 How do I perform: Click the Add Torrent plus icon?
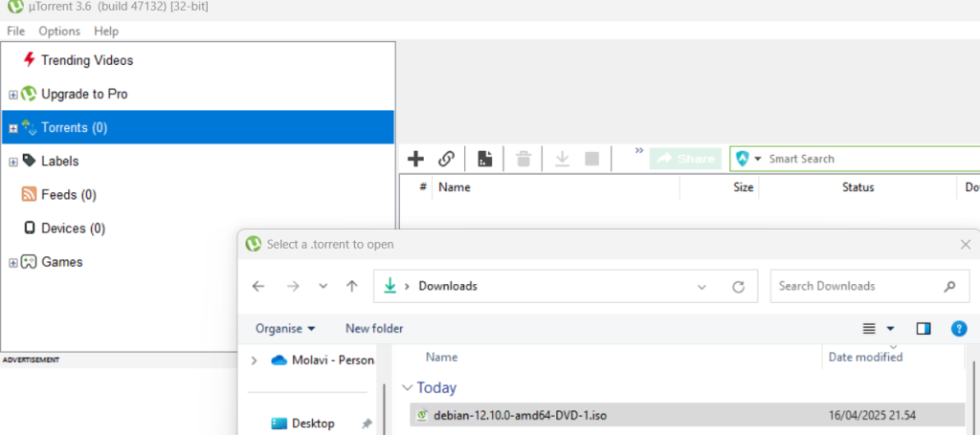[x=415, y=159]
